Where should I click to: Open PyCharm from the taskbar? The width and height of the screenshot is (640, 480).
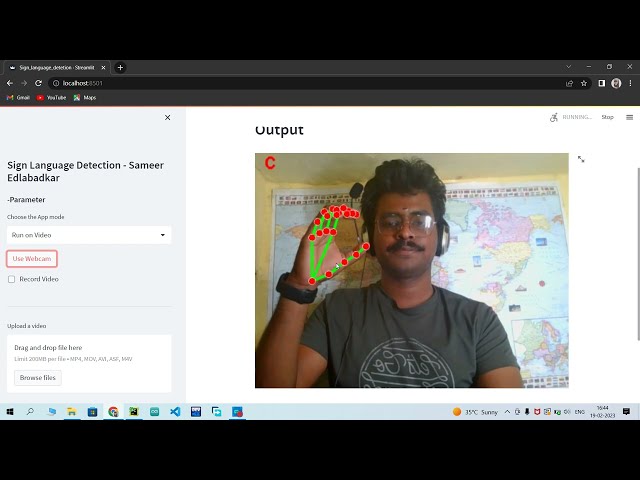(134, 412)
